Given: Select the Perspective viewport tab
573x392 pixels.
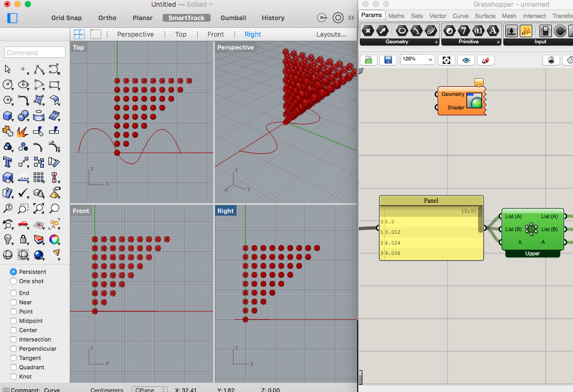Looking at the screenshot, I should [135, 35].
